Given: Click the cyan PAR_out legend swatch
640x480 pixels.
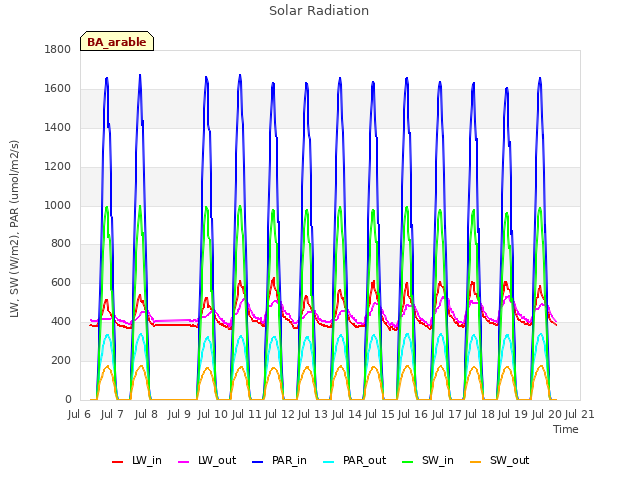Looking at the screenshot, I should coord(329,462).
